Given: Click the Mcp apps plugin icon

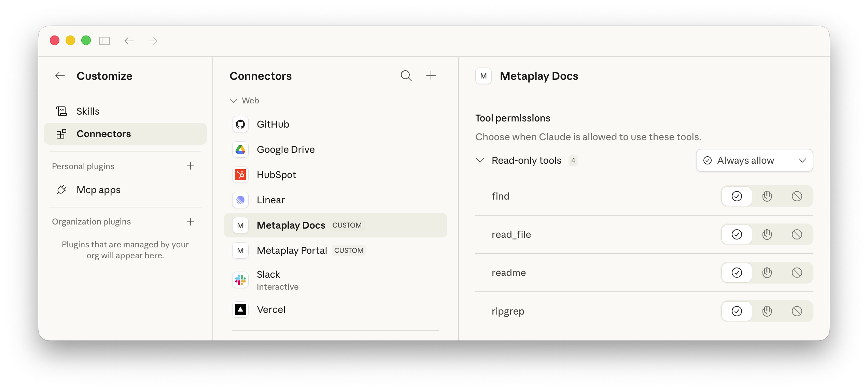Looking at the screenshot, I should click(61, 190).
